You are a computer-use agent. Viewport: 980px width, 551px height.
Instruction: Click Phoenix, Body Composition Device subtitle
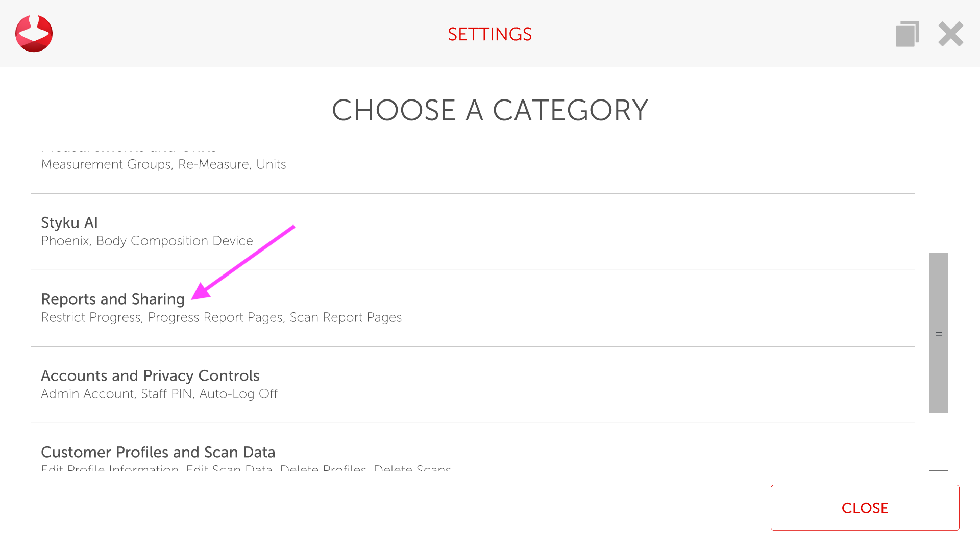point(147,241)
